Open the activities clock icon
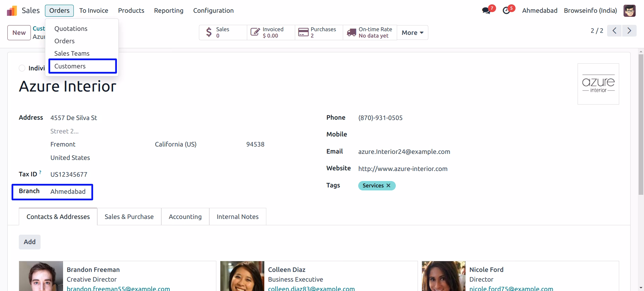 [506, 10]
